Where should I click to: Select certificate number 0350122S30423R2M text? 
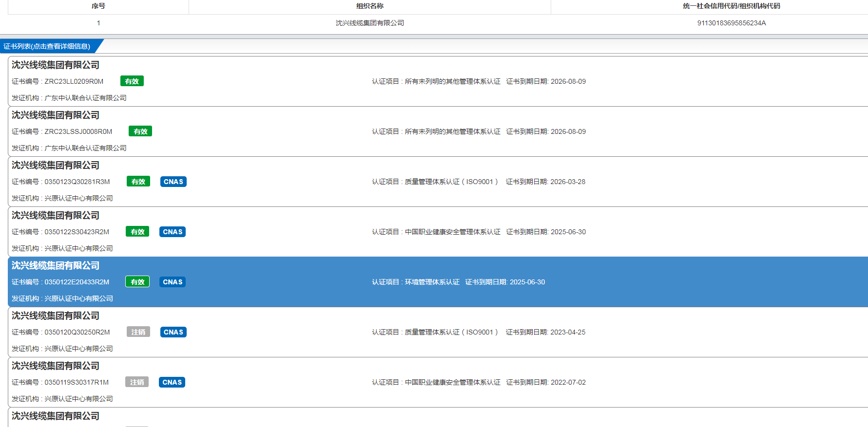click(77, 232)
